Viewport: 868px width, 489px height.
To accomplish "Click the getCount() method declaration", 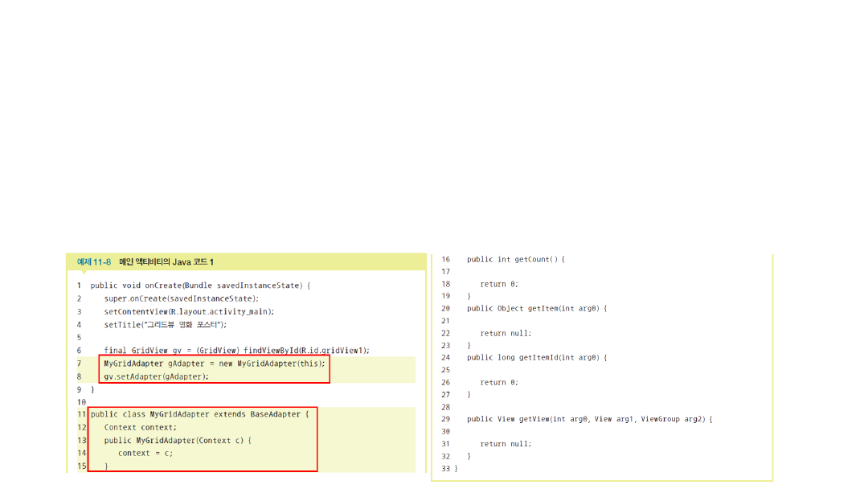I will [516, 260].
